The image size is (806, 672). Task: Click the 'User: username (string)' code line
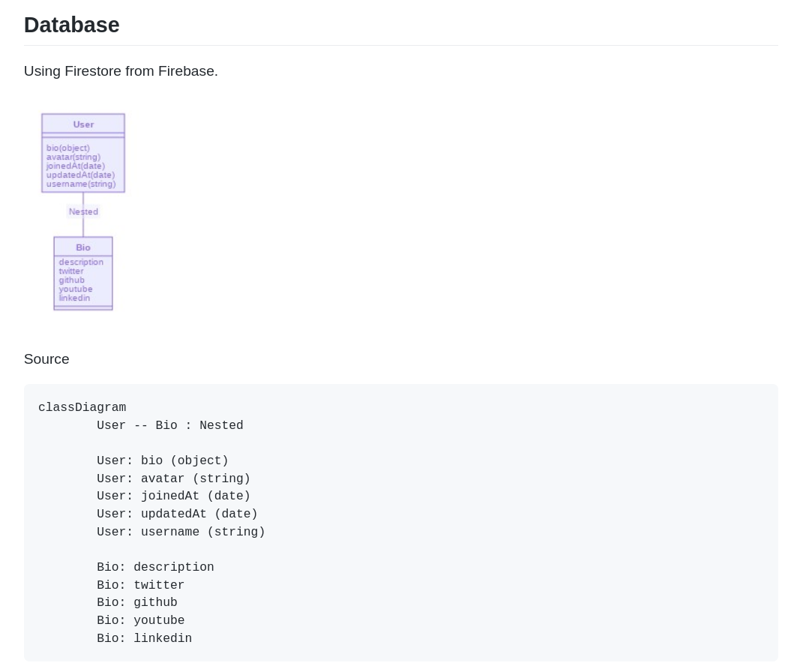[181, 532]
